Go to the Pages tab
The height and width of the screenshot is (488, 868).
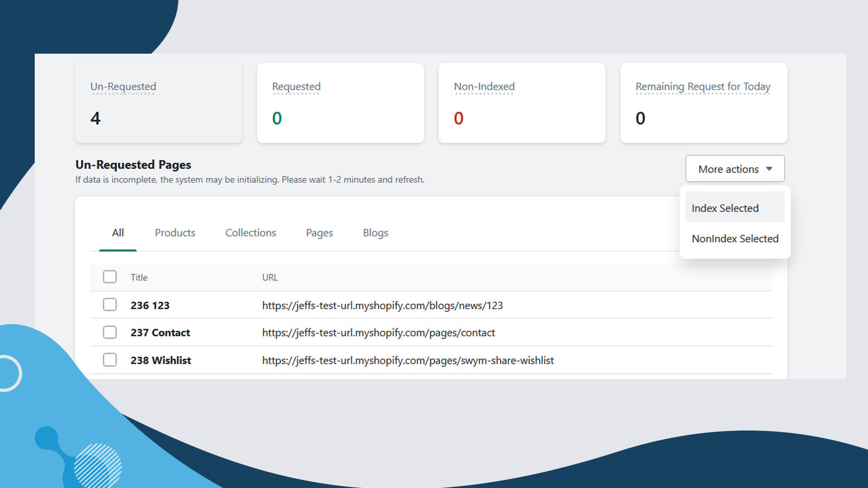(x=320, y=233)
